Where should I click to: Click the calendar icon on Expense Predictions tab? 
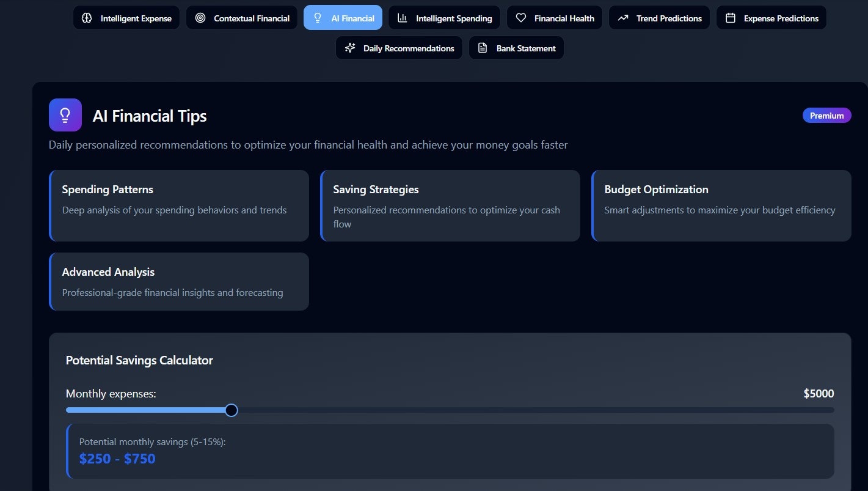point(730,18)
